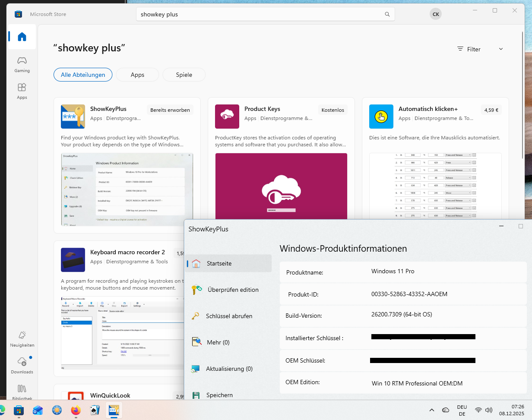Open Apps section in Store sidebar
This screenshot has height=420, width=532.
(x=22, y=91)
